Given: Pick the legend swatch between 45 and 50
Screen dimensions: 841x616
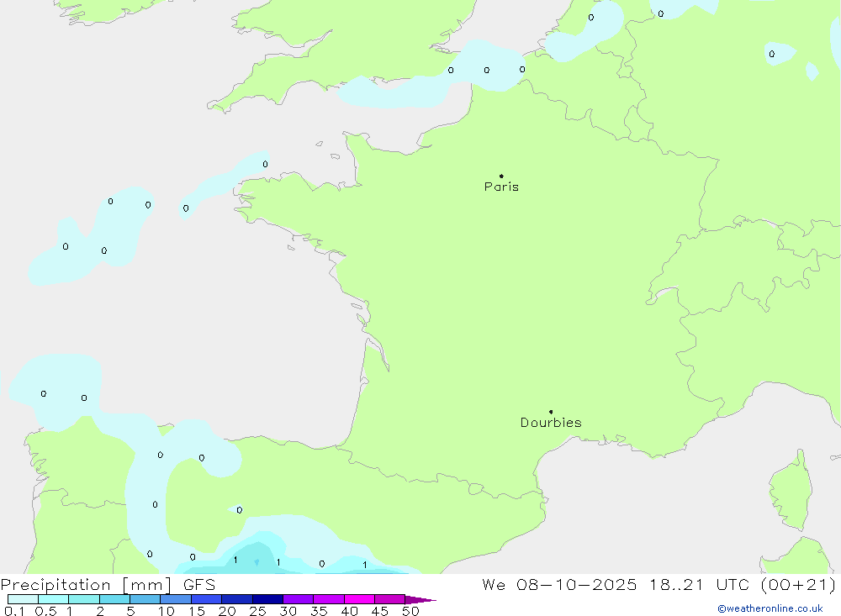Looking at the screenshot, I should [390, 599].
